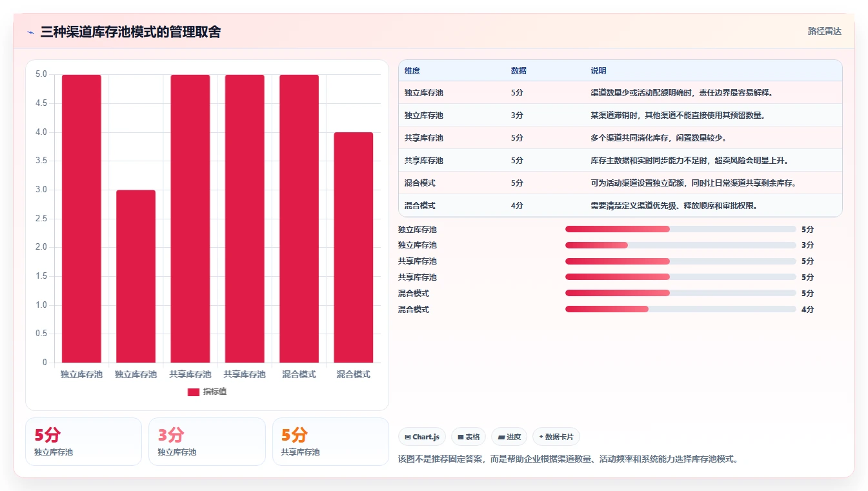This screenshot has height=491, width=868.
Task: Click the lightning icon beside the title
Action: [x=31, y=32]
